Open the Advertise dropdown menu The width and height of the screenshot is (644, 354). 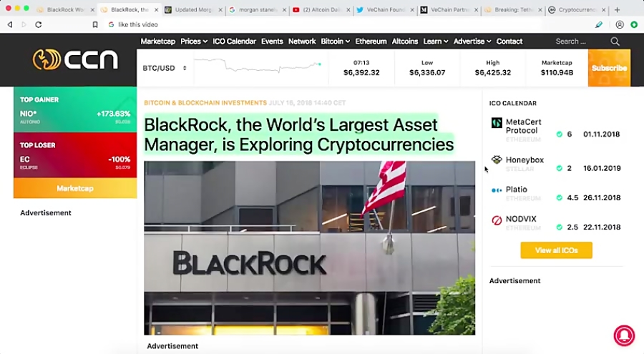click(472, 41)
